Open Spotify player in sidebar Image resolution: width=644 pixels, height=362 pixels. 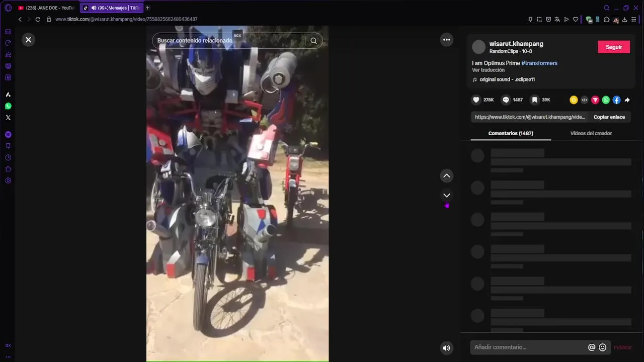pos(8,135)
